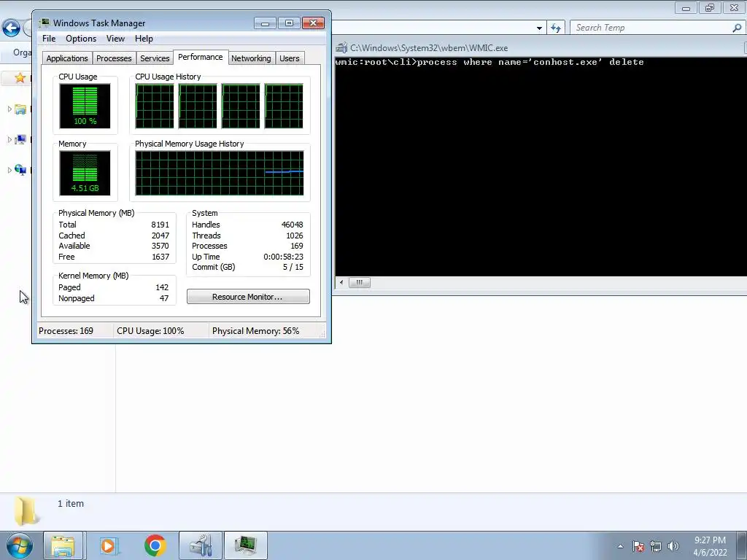747x560 pixels.
Task: Expand the Libraries node in navigation pane
Action: click(9, 109)
